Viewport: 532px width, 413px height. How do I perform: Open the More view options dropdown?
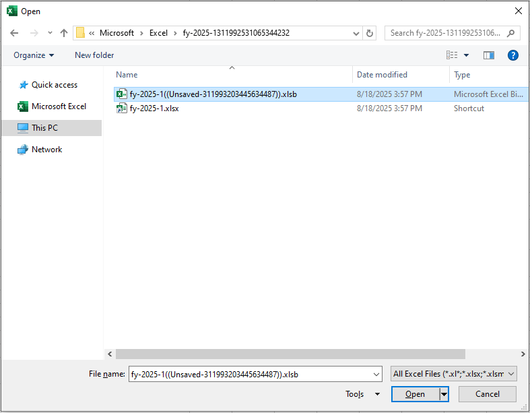coord(466,55)
